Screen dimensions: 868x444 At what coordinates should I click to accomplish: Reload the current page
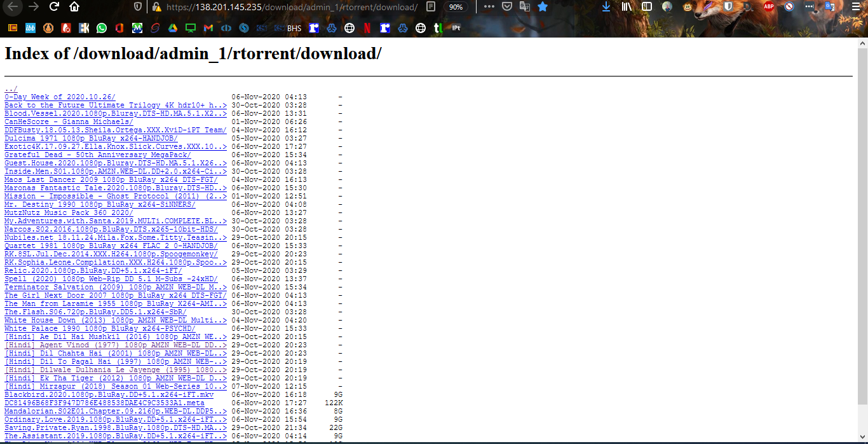[x=54, y=7]
